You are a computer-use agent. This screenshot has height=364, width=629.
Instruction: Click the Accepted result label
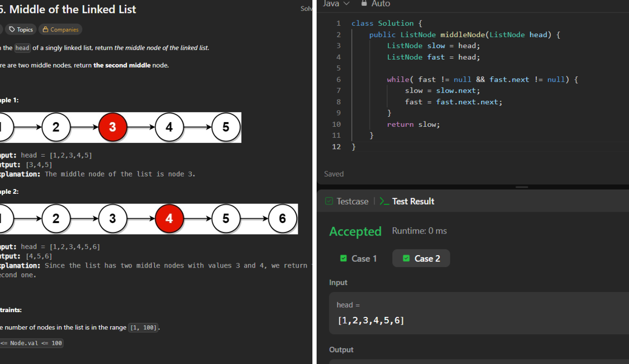[x=355, y=231]
